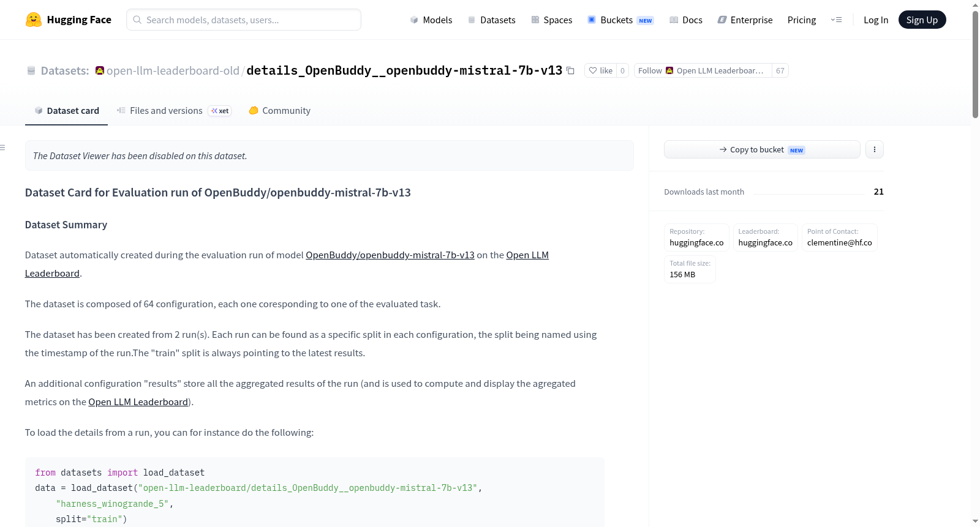Image resolution: width=980 pixels, height=527 pixels.
Task: Click the Open LLM Leaderboard avatar in Follow button
Action: [x=669, y=70]
